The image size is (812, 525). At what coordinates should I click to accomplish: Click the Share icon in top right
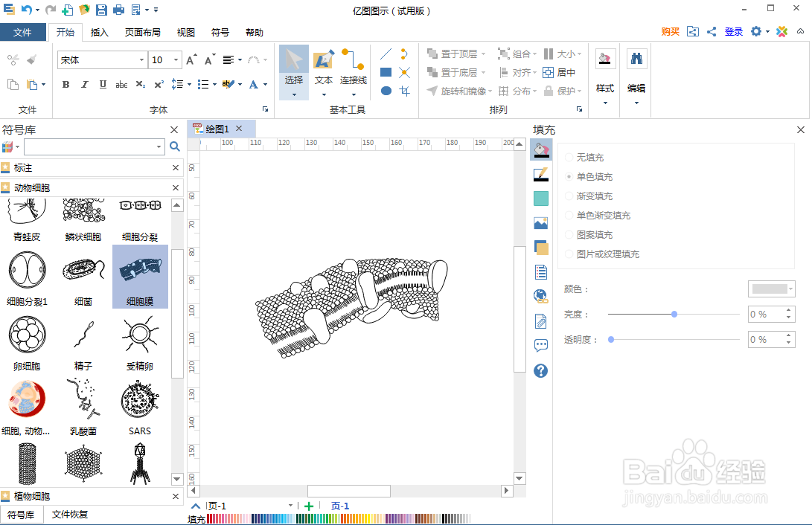coord(712,31)
